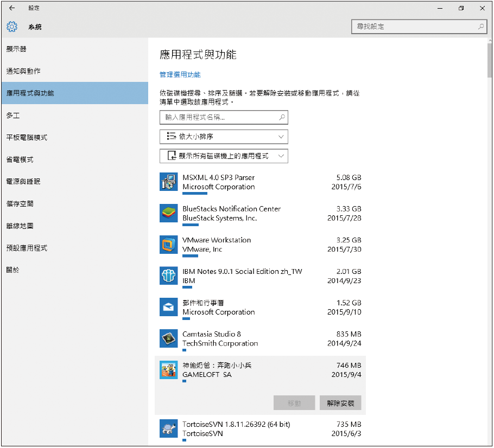
Task: Open 平板電腦模式 in the sidebar
Action: pos(75,137)
